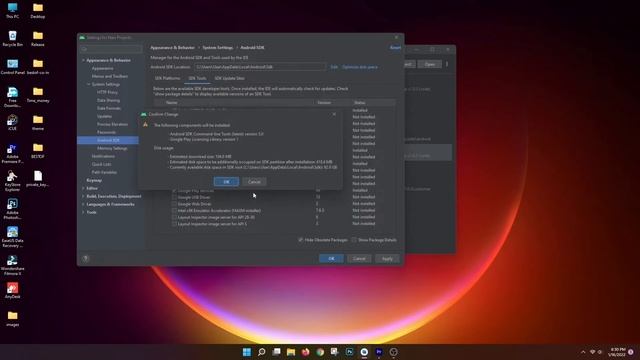This screenshot has width=640, height=360.
Task: Uncheck the Google Play services checkbox
Action: coord(174,191)
